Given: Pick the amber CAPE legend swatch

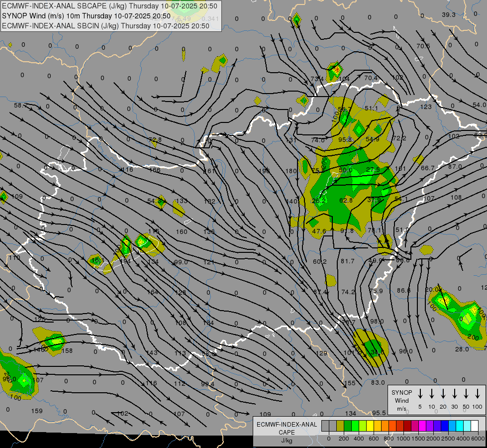Looking at the screenshot, I should (378, 426).
